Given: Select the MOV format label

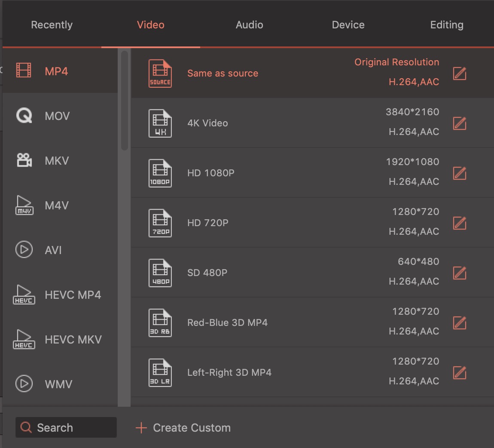Looking at the screenshot, I should pos(57,116).
